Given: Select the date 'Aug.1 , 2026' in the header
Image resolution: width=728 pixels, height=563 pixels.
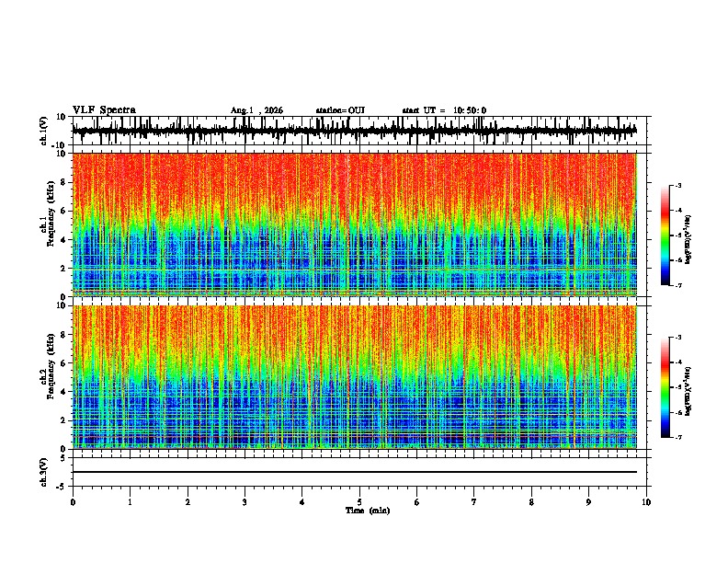Looking at the screenshot, I should [256, 110].
